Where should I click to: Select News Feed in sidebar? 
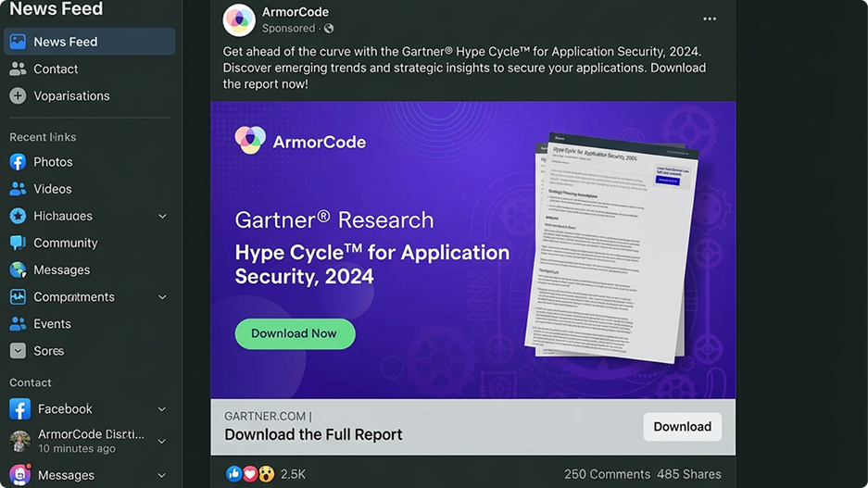pos(89,42)
